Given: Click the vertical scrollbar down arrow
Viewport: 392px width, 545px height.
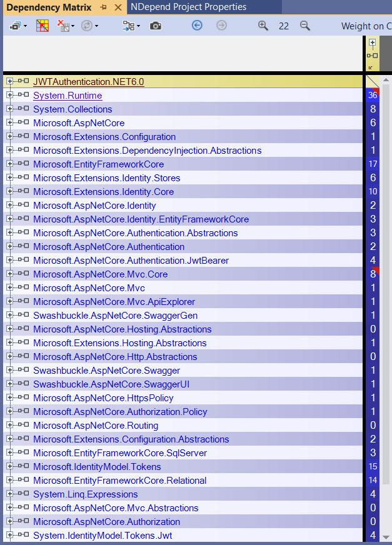Looking at the screenshot, I should 386,537.
